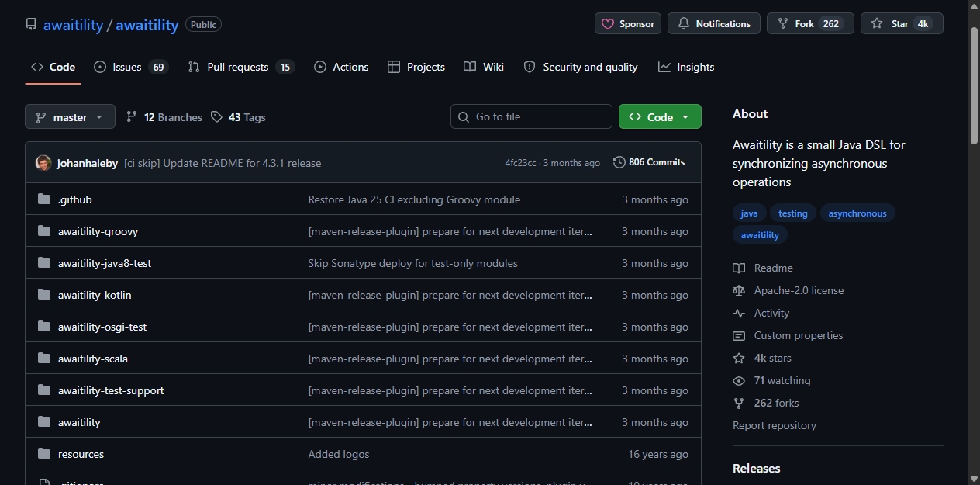Click the folder icon for awaitility-groovy

44,231
